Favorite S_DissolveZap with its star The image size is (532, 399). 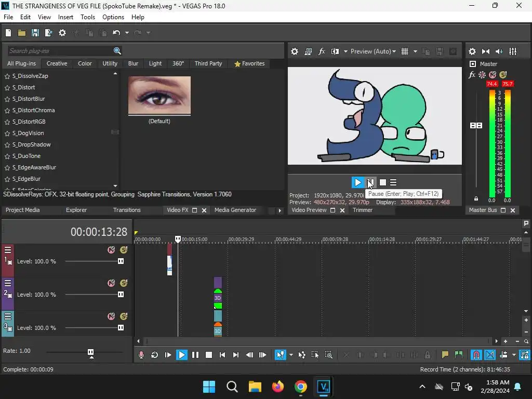(x=7, y=76)
